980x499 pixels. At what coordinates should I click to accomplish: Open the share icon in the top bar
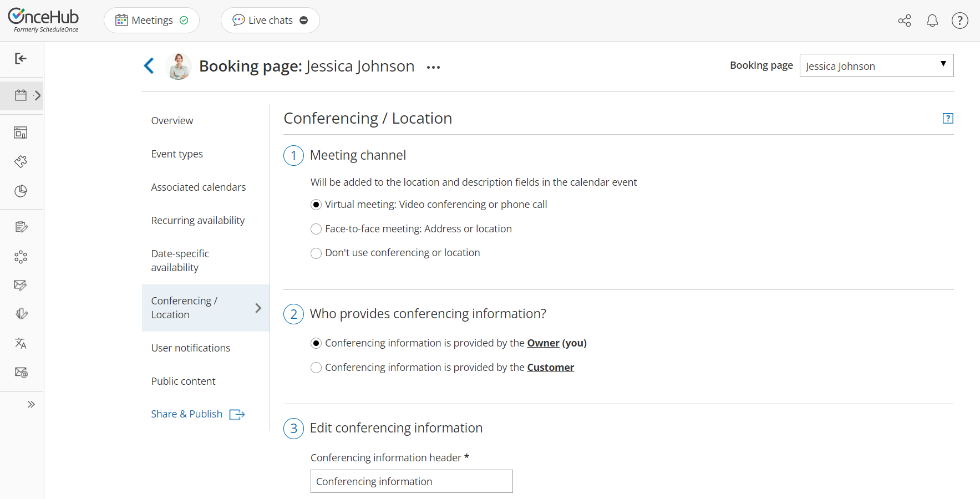[905, 20]
